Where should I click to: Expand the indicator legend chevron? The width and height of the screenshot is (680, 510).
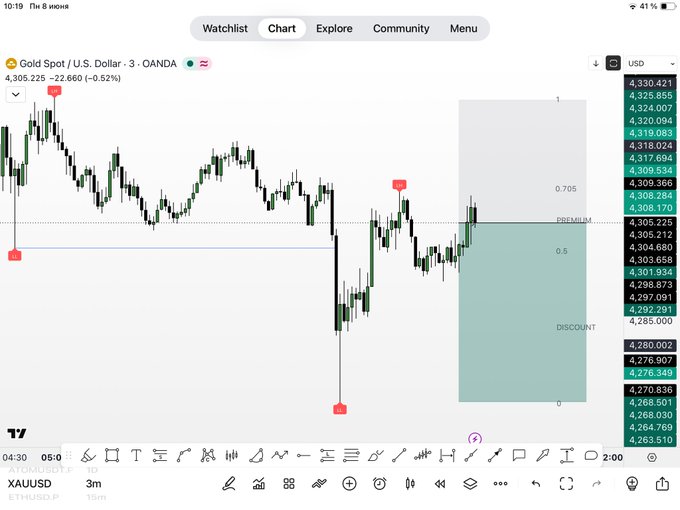click(16, 95)
